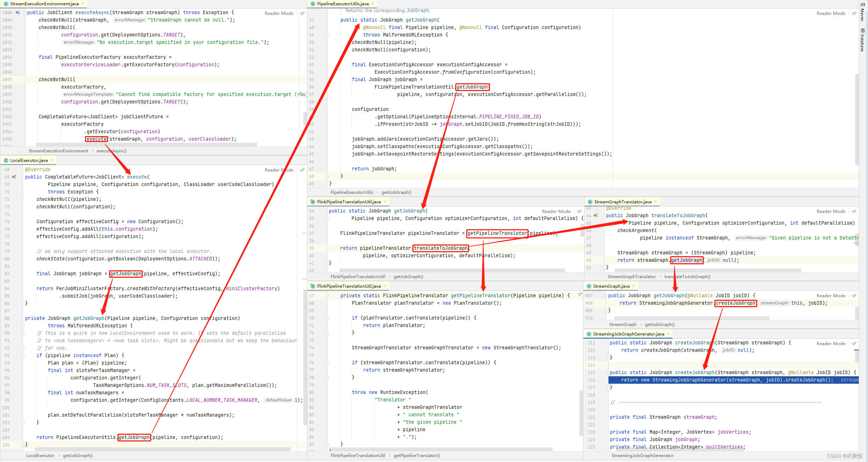
Task: Click the implemented-method gutter icon at line 1888
Action: (x=17, y=12)
